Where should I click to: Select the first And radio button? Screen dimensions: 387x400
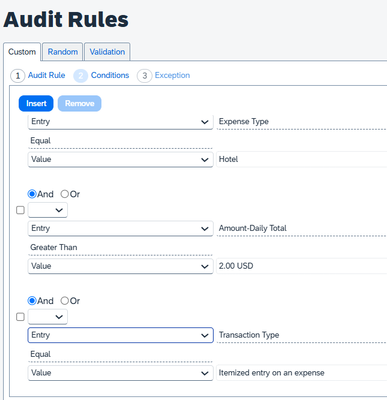(x=32, y=194)
